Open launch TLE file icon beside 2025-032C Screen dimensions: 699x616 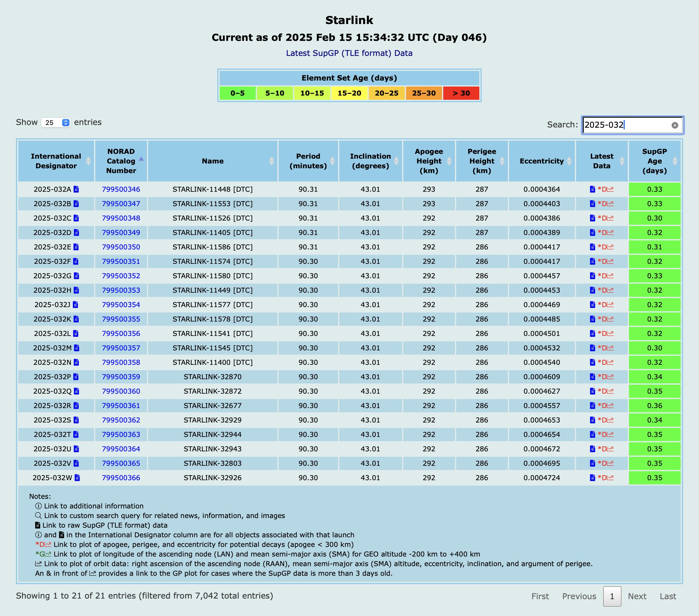[x=76, y=218]
